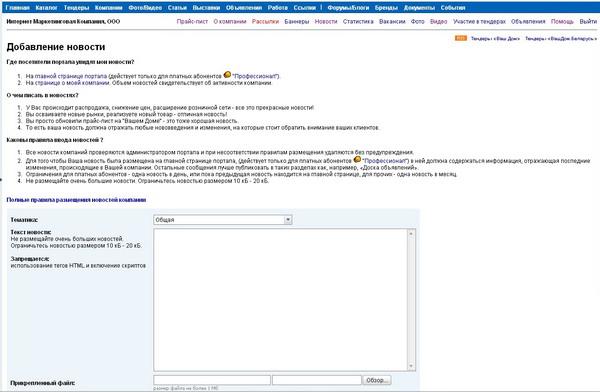Go to Тендеры in top navigation
The image size is (600, 392).
76,8
